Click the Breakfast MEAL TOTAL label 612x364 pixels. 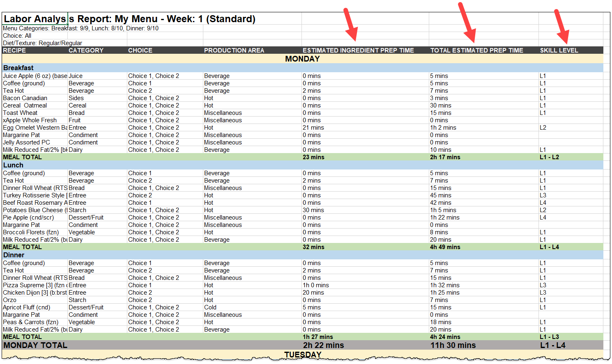(x=22, y=157)
